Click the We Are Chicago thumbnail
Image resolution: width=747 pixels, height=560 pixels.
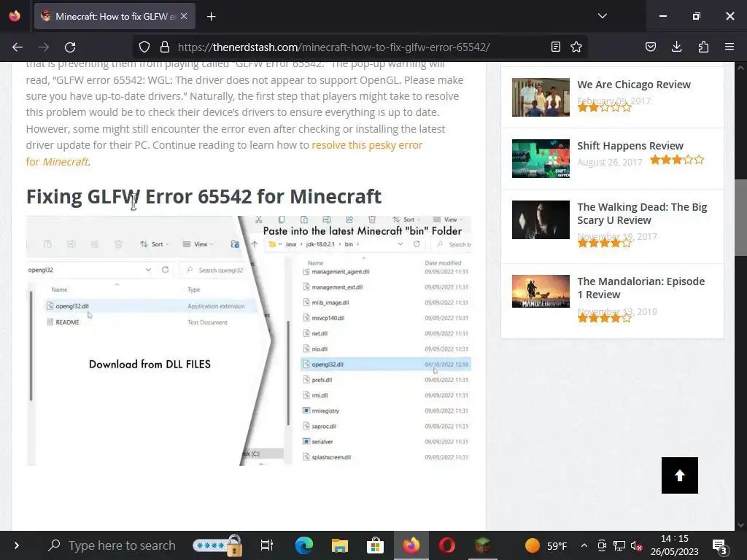click(x=541, y=97)
